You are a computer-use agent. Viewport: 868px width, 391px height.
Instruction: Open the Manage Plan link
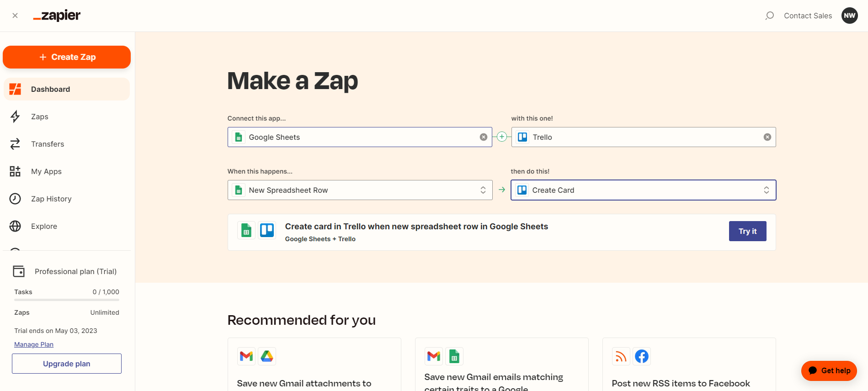click(x=34, y=344)
